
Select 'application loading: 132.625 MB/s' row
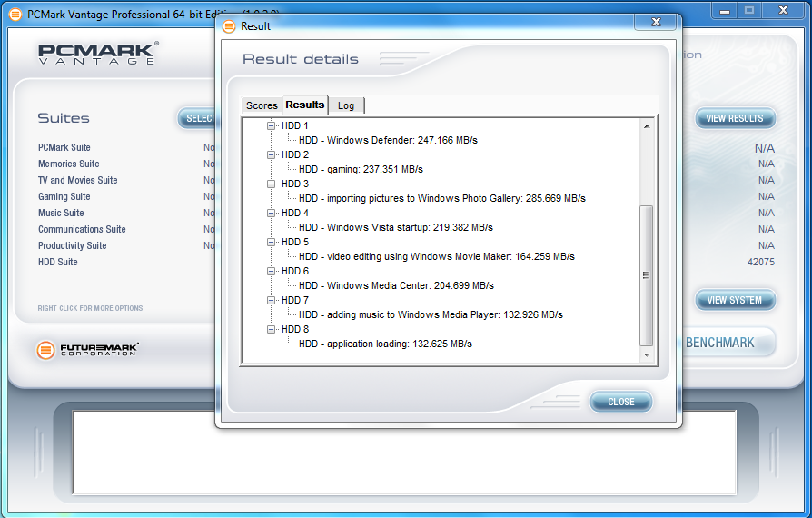385,344
